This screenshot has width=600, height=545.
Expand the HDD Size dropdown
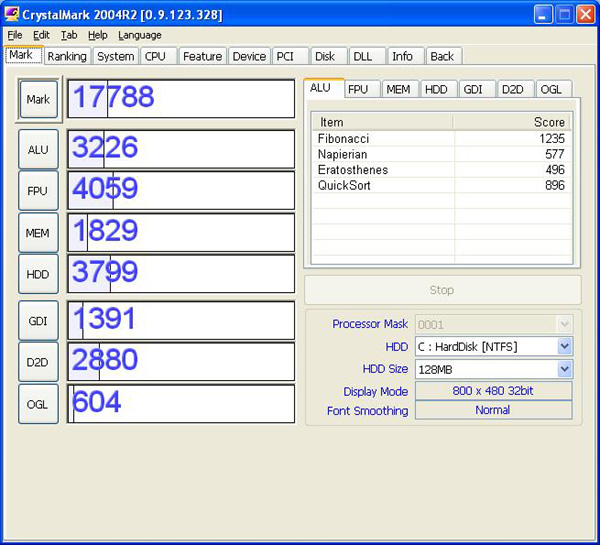[x=564, y=369]
